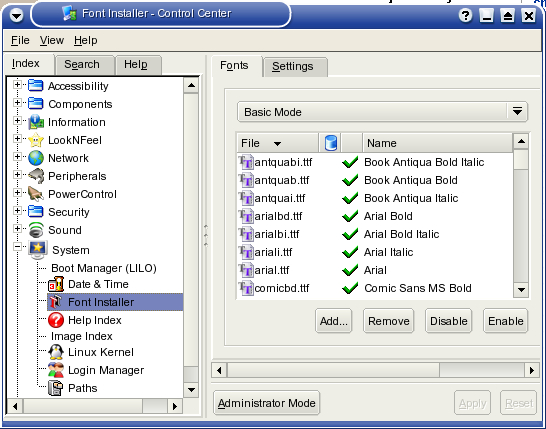
Task: Click the Control Center title bar app icon
Action: coord(69,14)
